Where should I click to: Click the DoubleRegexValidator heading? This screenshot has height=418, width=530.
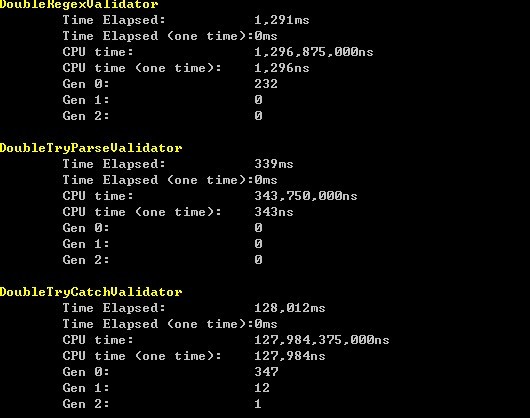[x=79, y=4]
